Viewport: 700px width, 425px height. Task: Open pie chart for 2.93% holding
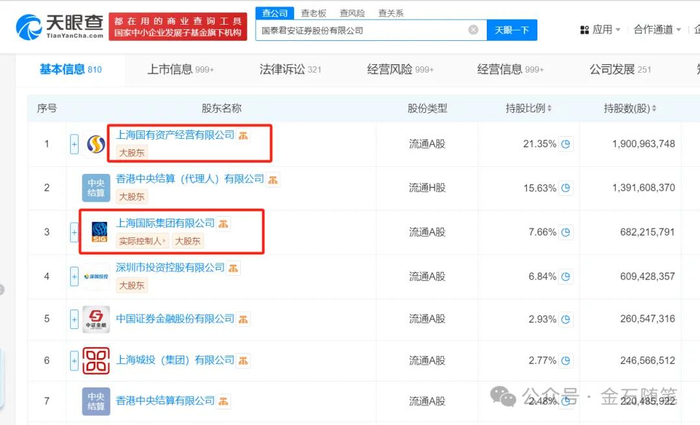[566, 319]
